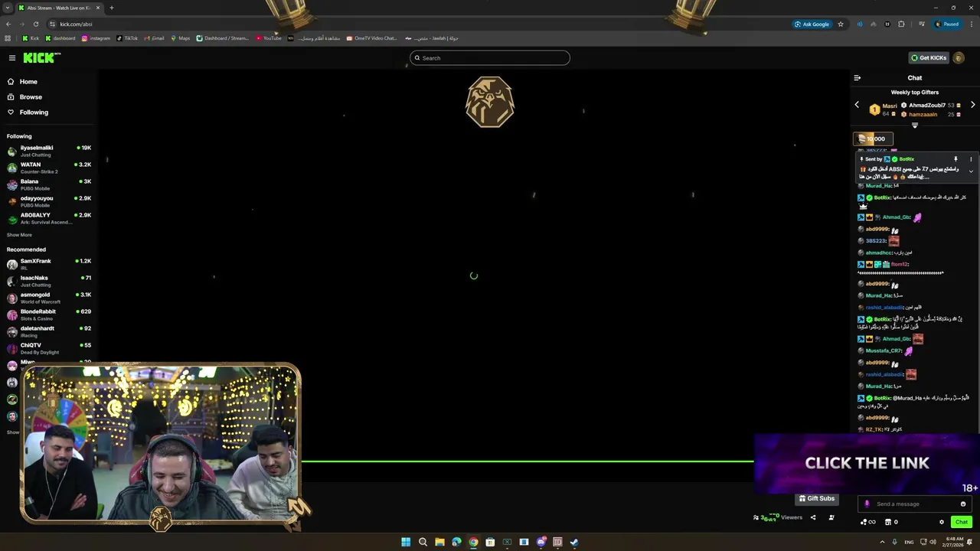The image size is (980, 551).
Task: Open chat settings gear
Action: (x=942, y=522)
